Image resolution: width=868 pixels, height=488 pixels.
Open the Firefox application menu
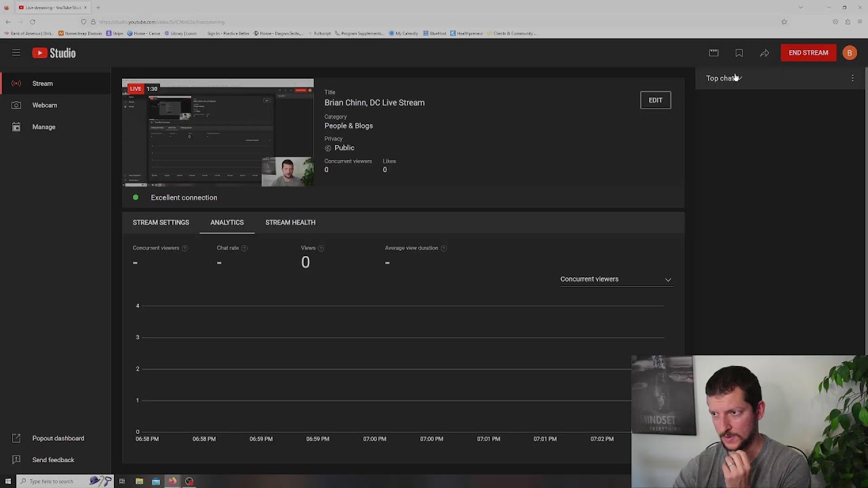tap(860, 22)
